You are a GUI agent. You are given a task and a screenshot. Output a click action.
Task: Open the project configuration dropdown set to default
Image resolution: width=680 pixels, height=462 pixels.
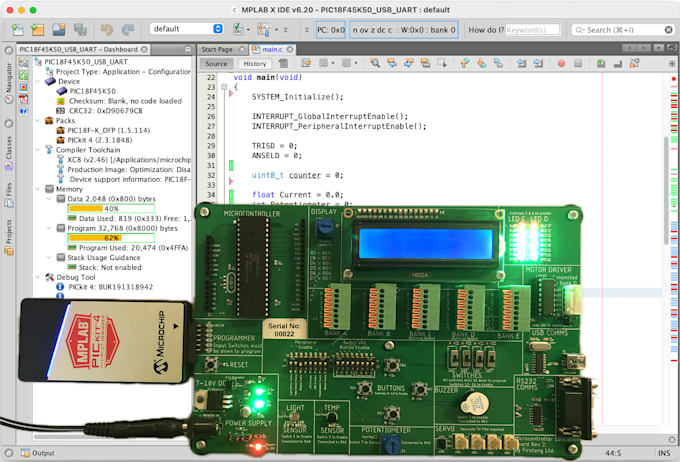pos(186,29)
